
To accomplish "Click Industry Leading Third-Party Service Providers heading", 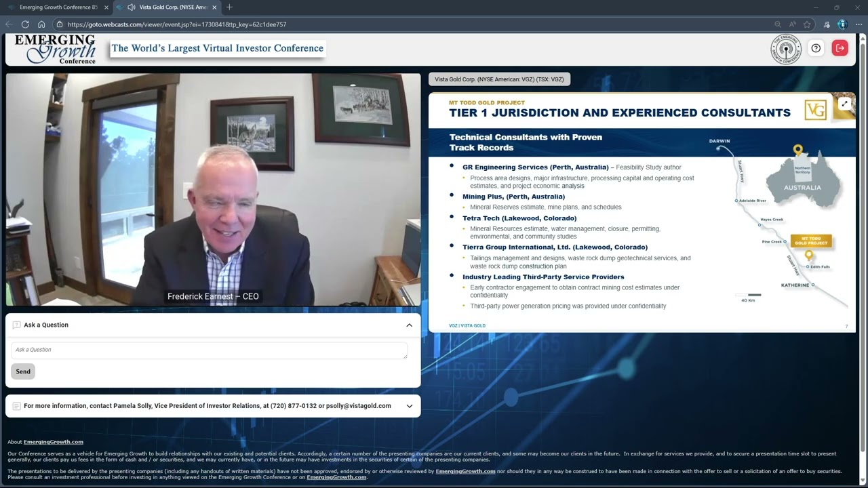I will click(543, 277).
